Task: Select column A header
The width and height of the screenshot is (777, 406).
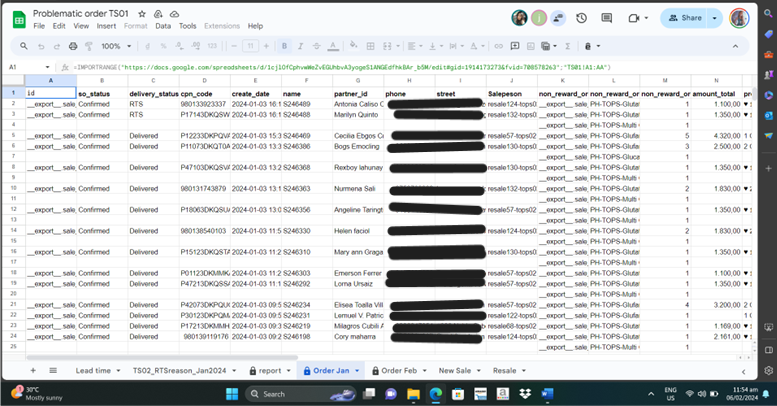Action: [51, 80]
